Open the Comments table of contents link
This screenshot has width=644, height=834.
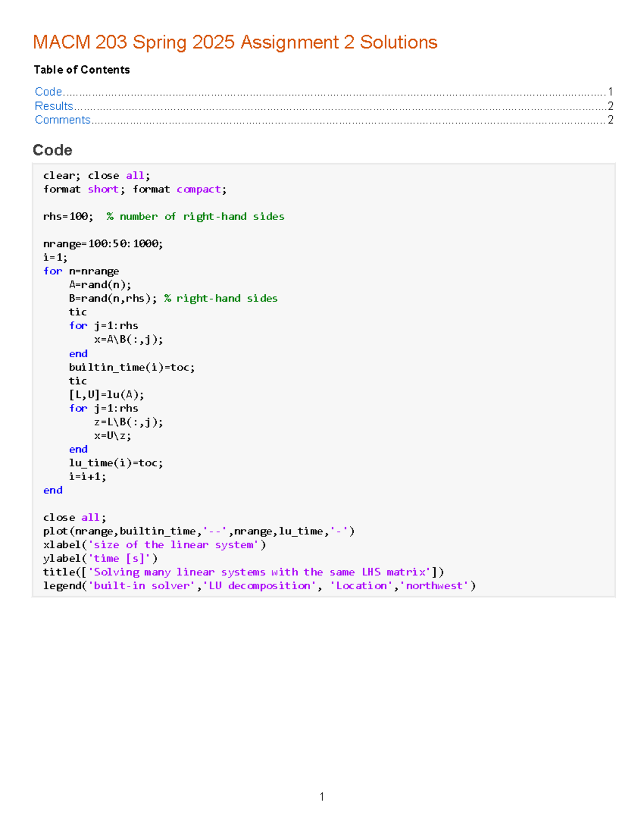pos(63,120)
